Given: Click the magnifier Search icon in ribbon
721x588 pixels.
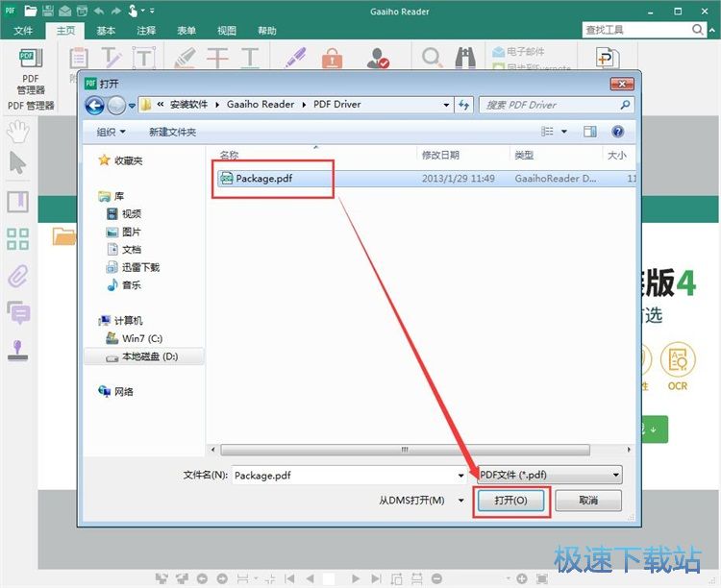Looking at the screenshot, I should point(432,58).
